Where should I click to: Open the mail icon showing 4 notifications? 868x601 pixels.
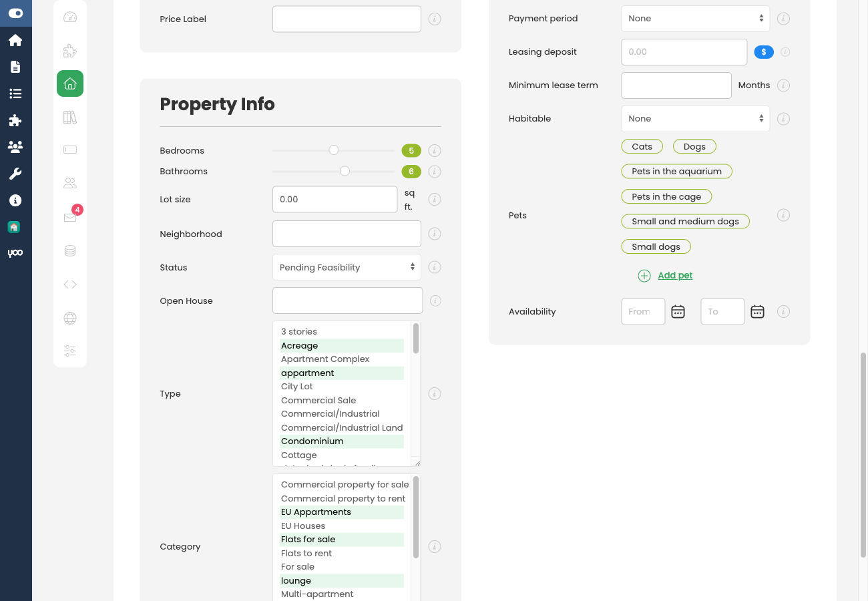click(70, 217)
